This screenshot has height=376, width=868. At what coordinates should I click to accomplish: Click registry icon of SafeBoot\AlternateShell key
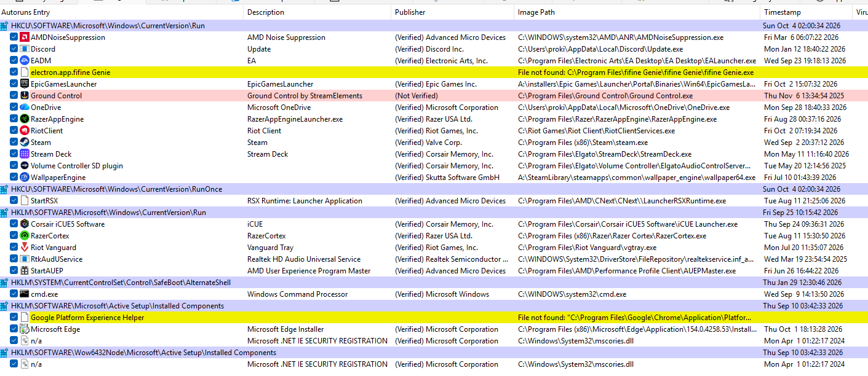pyautogui.click(x=5, y=283)
